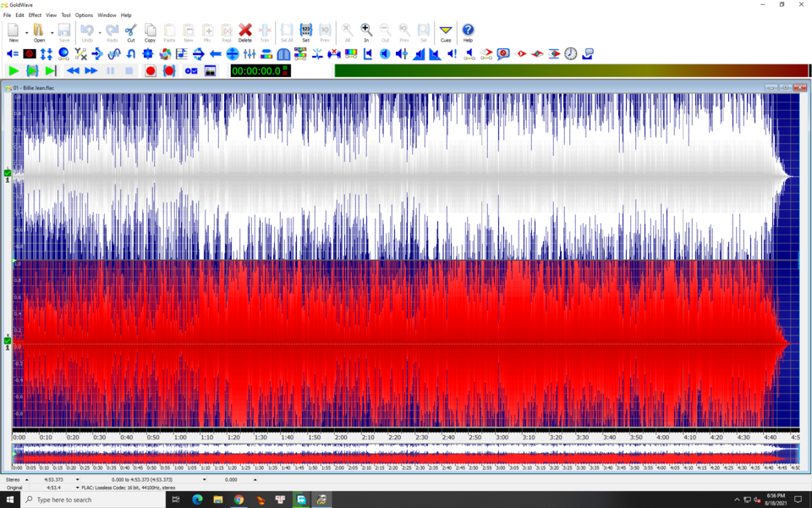Image resolution: width=812 pixels, height=508 pixels.
Task: Toggle control properties checkbox icon
Action: (x=191, y=71)
